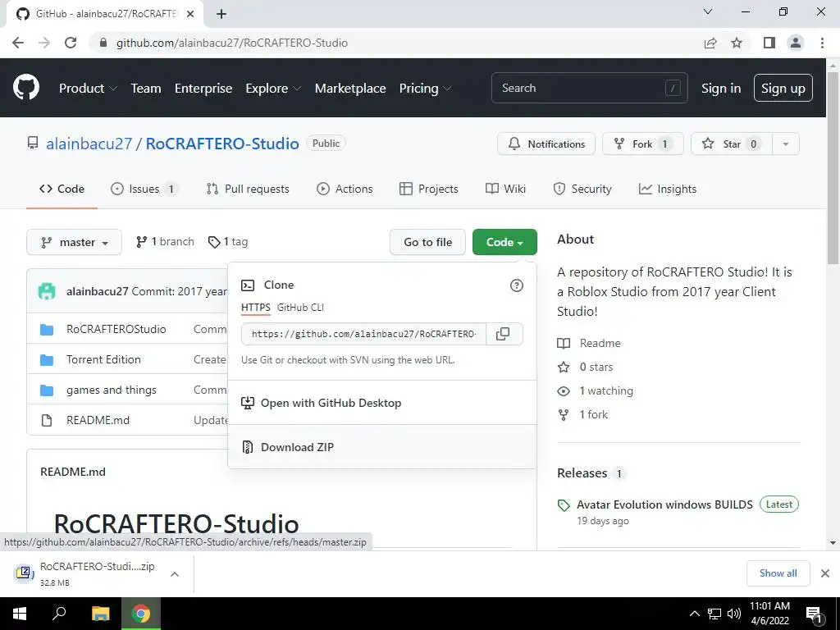Open the Windows notification center icon
The image size is (840, 630).
[x=814, y=614]
